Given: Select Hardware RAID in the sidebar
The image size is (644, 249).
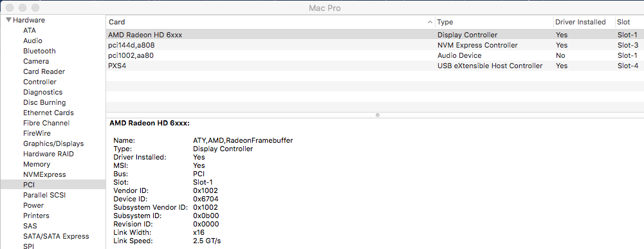Looking at the screenshot, I should (48, 154).
